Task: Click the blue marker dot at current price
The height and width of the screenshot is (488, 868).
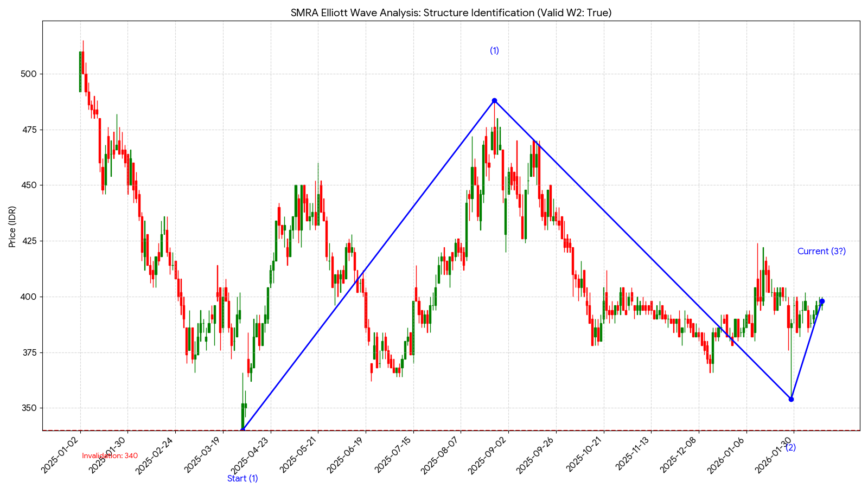Action: pyautogui.click(x=822, y=301)
